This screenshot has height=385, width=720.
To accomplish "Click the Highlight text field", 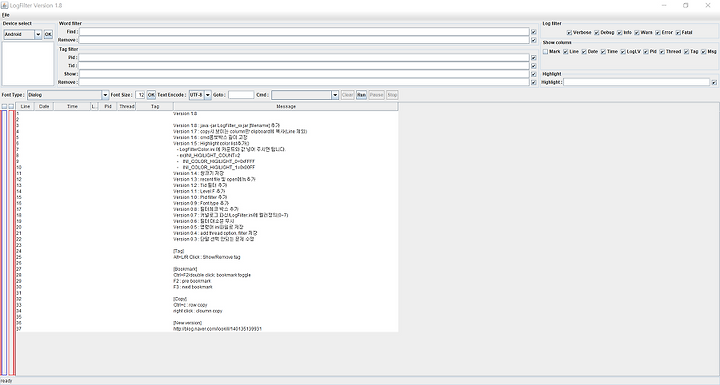I will click(636, 82).
